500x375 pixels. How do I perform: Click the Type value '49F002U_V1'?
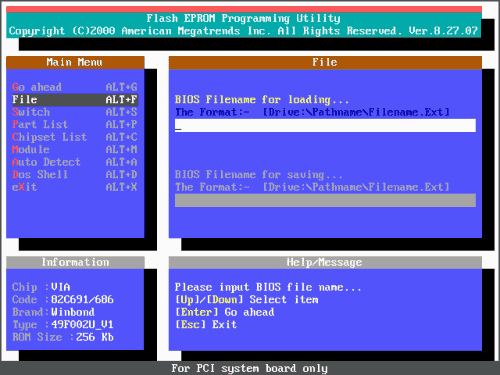(x=82, y=324)
